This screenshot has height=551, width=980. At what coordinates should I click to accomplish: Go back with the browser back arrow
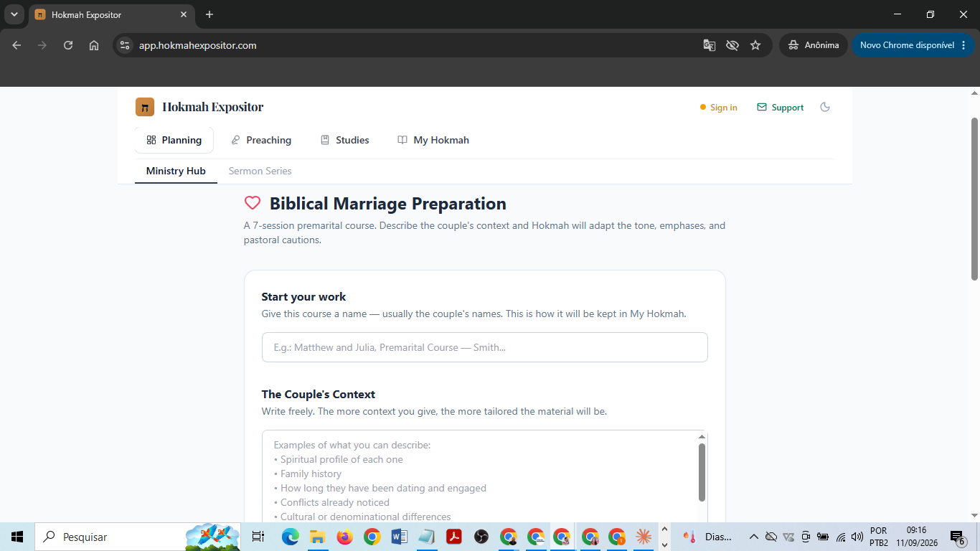[x=17, y=45]
